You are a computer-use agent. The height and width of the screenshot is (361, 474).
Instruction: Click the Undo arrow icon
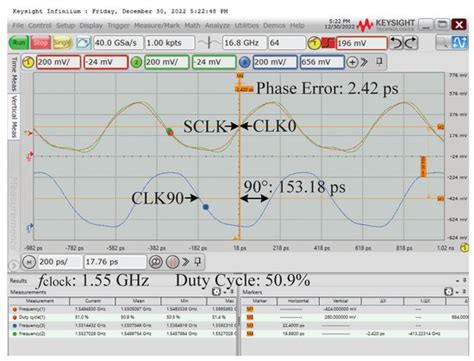click(397, 43)
